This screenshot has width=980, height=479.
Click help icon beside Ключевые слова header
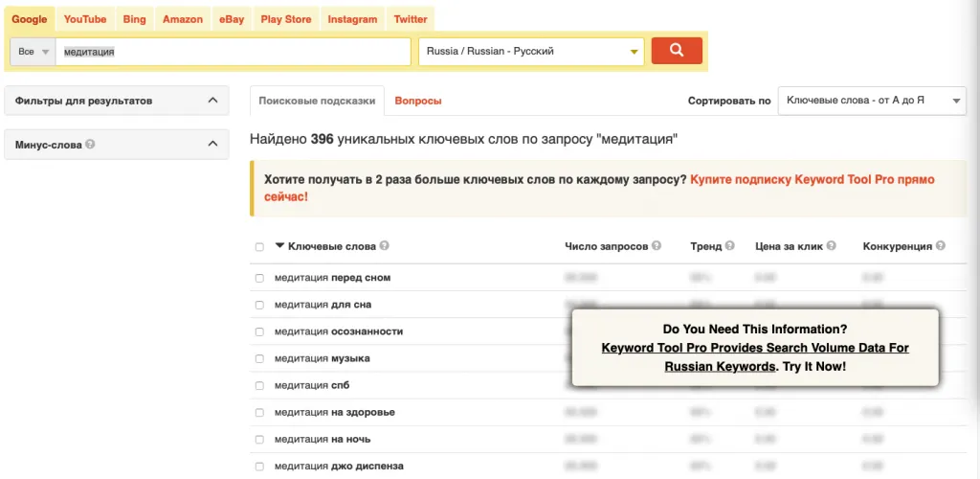pos(385,246)
